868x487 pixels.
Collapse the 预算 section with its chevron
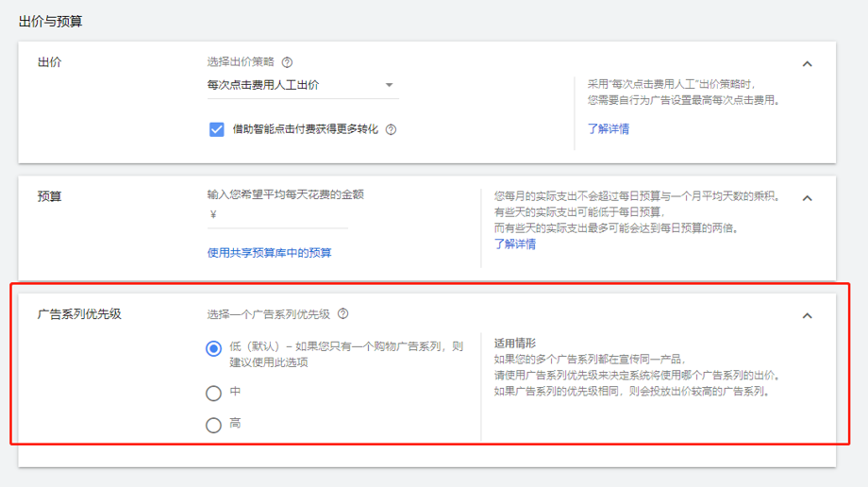click(807, 198)
